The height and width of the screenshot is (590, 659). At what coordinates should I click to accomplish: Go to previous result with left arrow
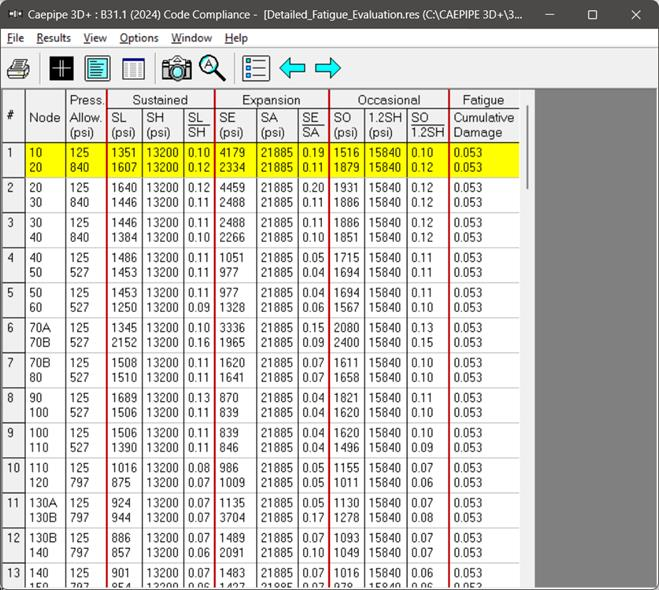coord(292,68)
